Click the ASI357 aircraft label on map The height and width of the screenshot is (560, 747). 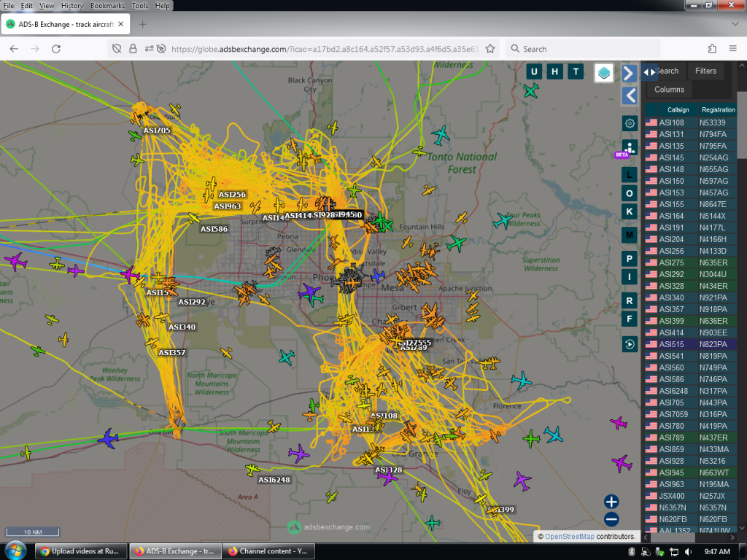[x=172, y=353]
